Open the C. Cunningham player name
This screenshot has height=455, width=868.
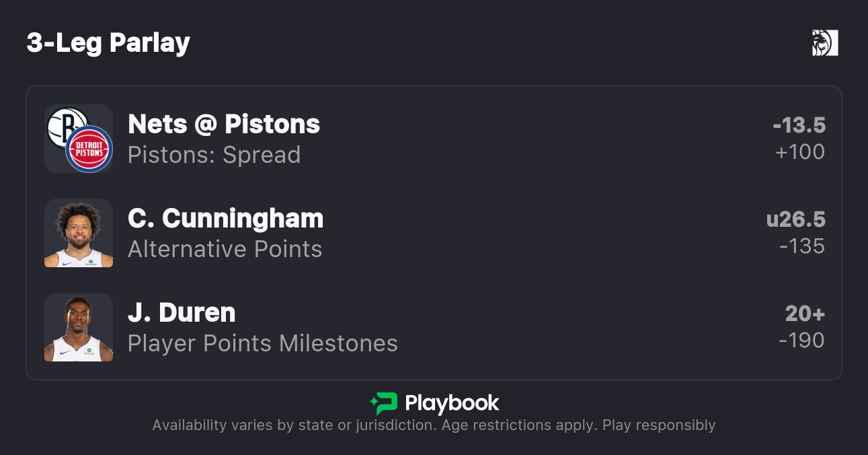tap(226, 219)
